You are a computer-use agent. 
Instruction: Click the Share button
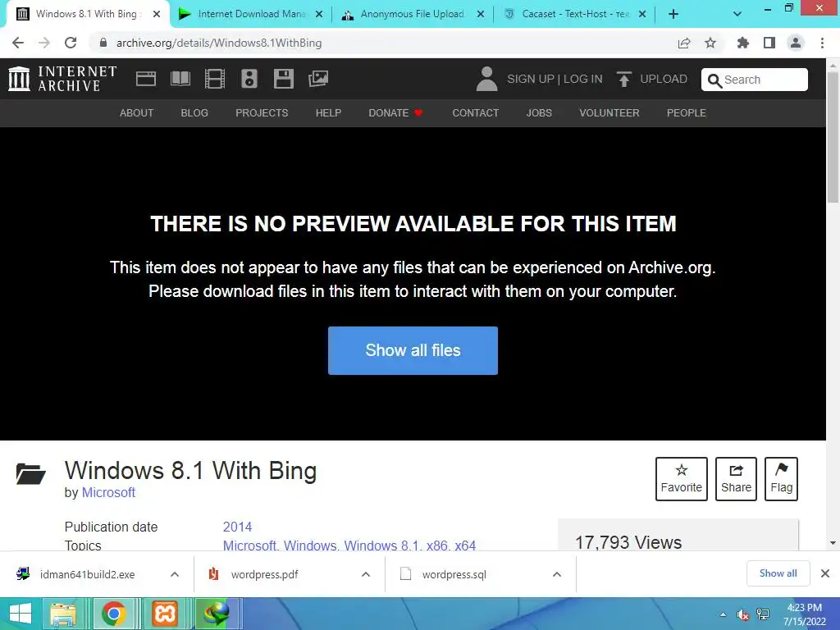(736, 479)
